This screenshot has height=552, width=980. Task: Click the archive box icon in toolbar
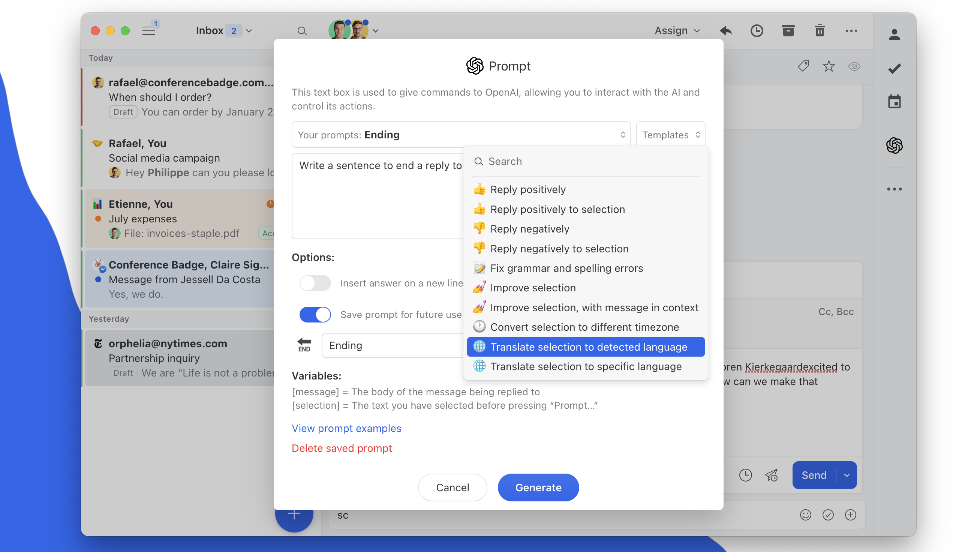click(x=788, y=30)
